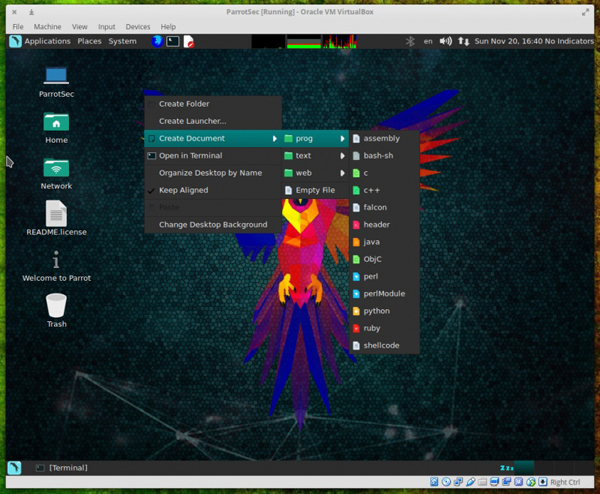The height and width of the screenshot is (494, 600).
Task: Open the Applications menu in the top panel
Action: [x=47, y=41]
